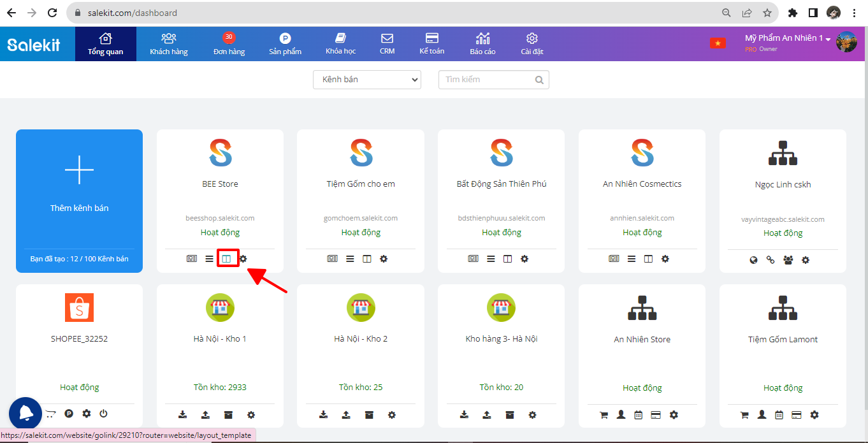Screen dimensions: 868x443
Task: Expand the Kênh bán dropdown filter
Action: 366,80
